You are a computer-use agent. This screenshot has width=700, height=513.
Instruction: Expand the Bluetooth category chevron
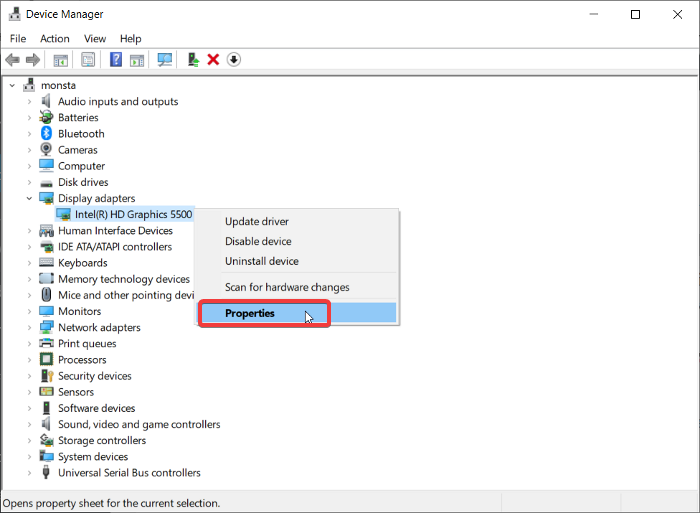tap(29, 133)
